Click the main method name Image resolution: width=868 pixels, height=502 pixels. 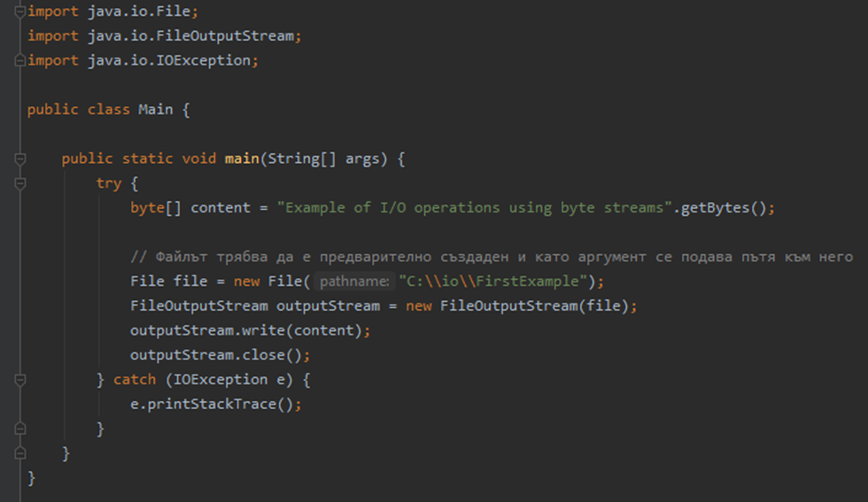pyautogui.click(x=242, y=158)
